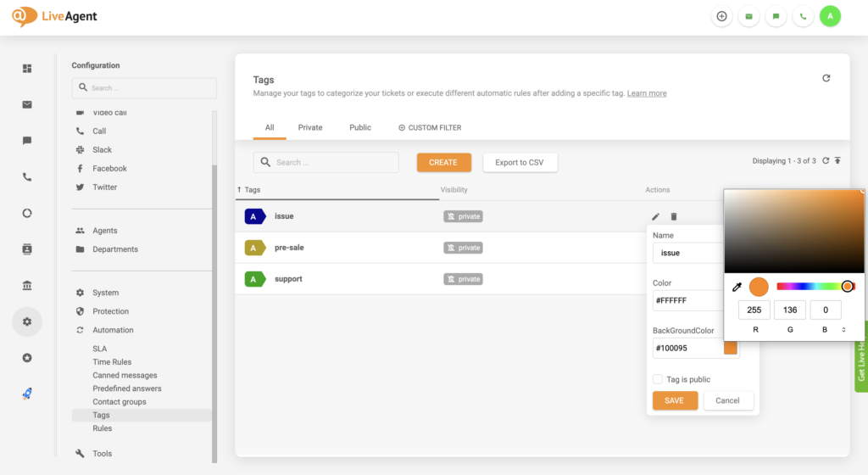The width and height of the screenshot is (868, 475).
Task: Click the Export to CSV button
Action: coord(520,162)
